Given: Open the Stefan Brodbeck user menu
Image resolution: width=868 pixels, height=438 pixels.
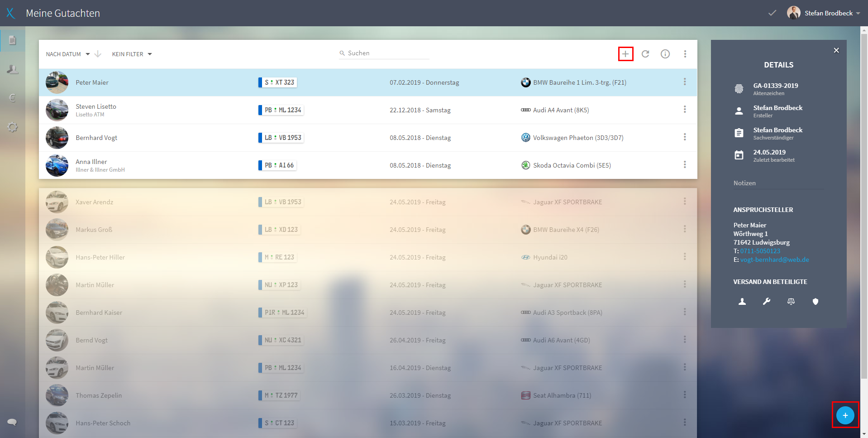Looking at the screenshot, I should point(824,13).
